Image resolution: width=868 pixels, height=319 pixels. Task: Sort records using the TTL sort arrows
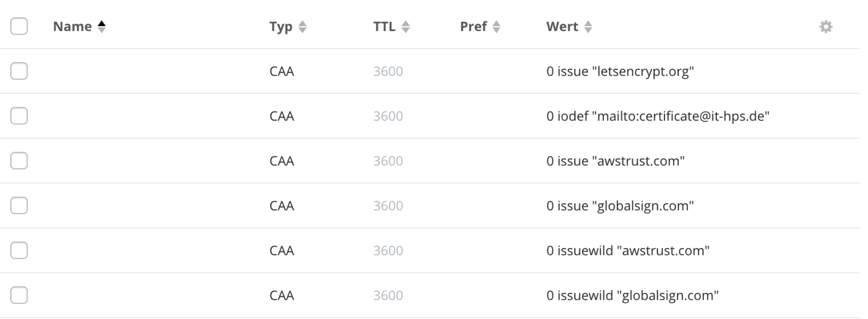[406, 27]
